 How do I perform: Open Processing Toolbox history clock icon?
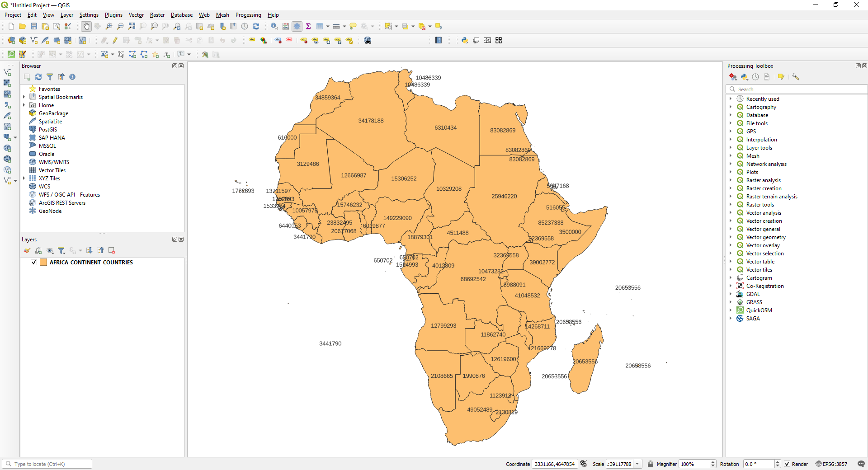click(x=755, y=77)
